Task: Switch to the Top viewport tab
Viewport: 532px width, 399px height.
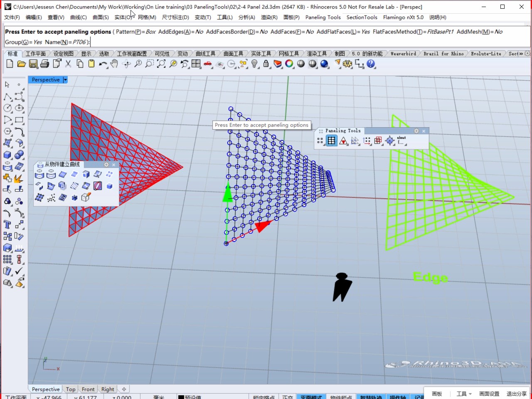Action: 71,389
